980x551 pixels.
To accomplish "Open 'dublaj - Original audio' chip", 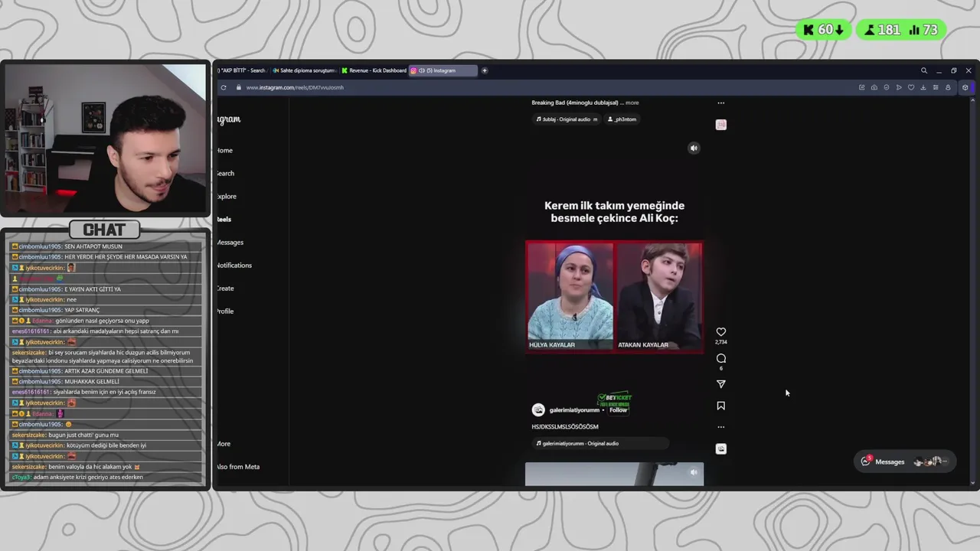I will 567,119.
